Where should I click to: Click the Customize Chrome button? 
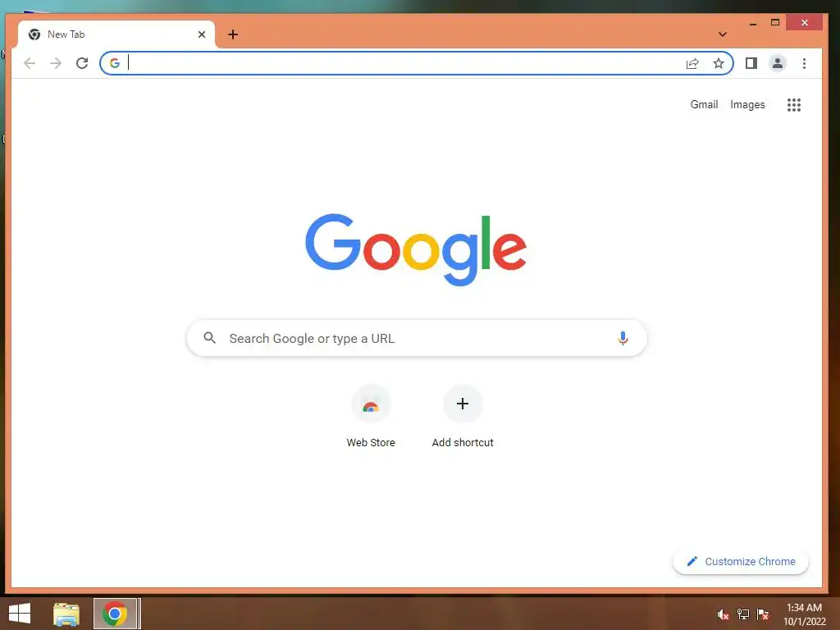(741, 561)
